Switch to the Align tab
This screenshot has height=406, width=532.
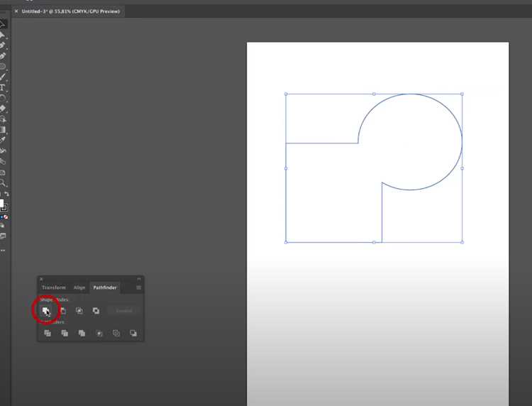79,287
